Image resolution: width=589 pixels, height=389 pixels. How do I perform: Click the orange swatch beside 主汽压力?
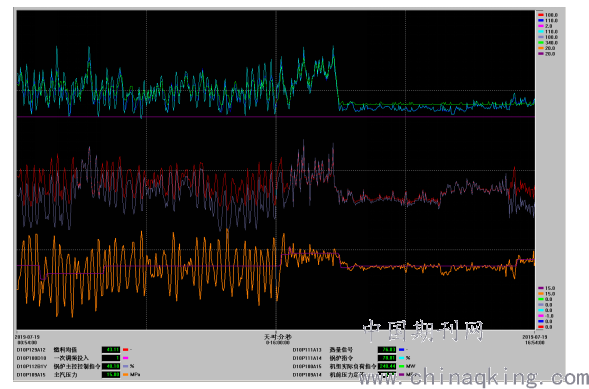[126, 374]
